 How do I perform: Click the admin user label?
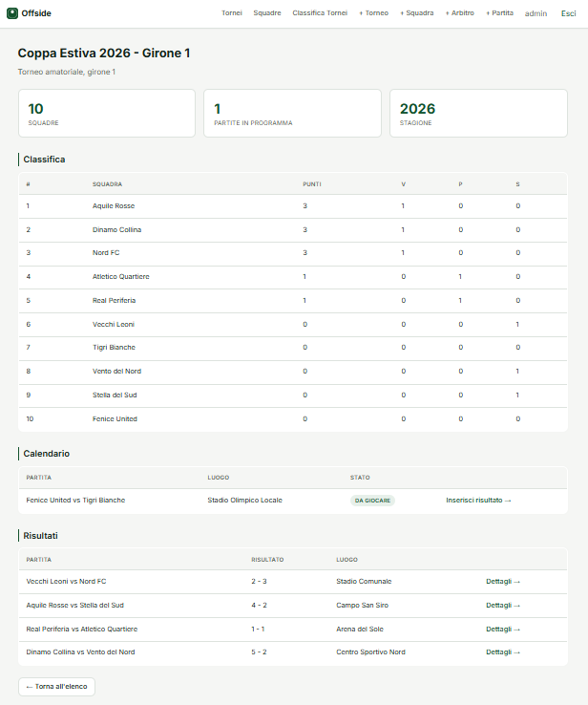(535, 13)
